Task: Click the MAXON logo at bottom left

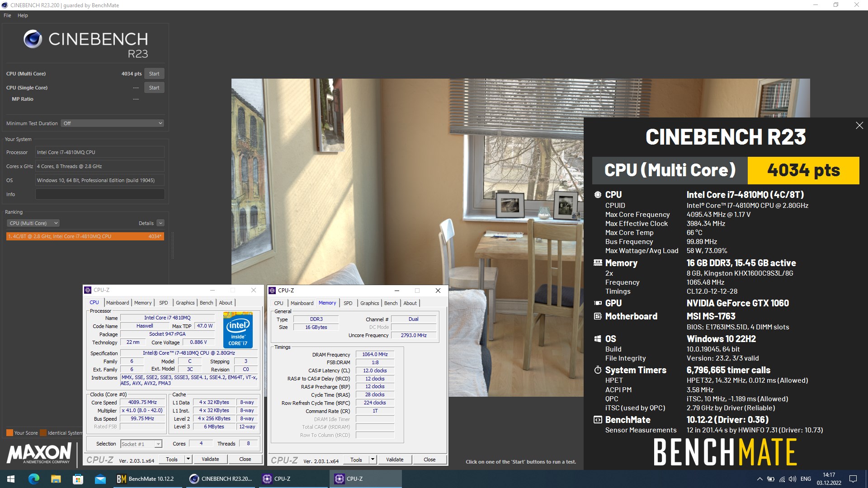Action: click(x=39, y=453)
